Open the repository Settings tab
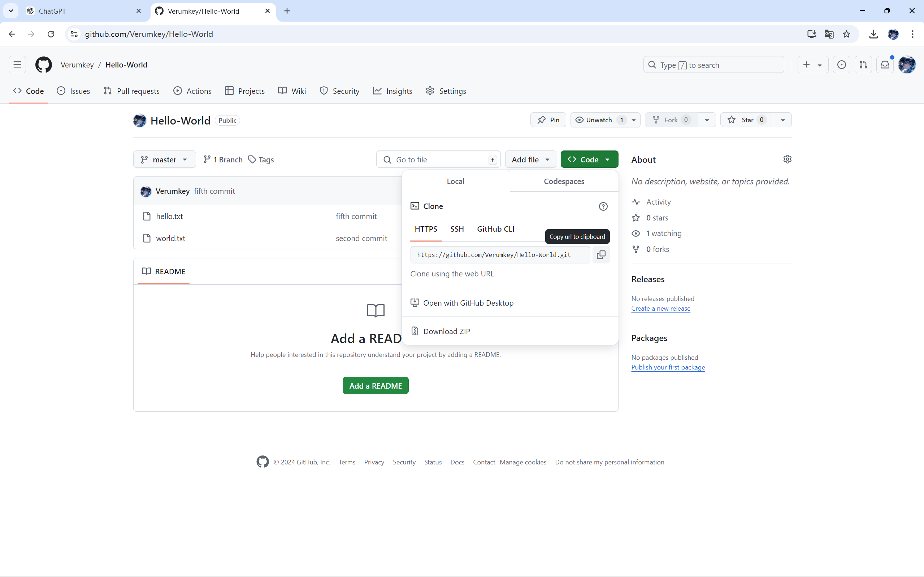Viewport: 924px width, 577px height. [446, 91]
